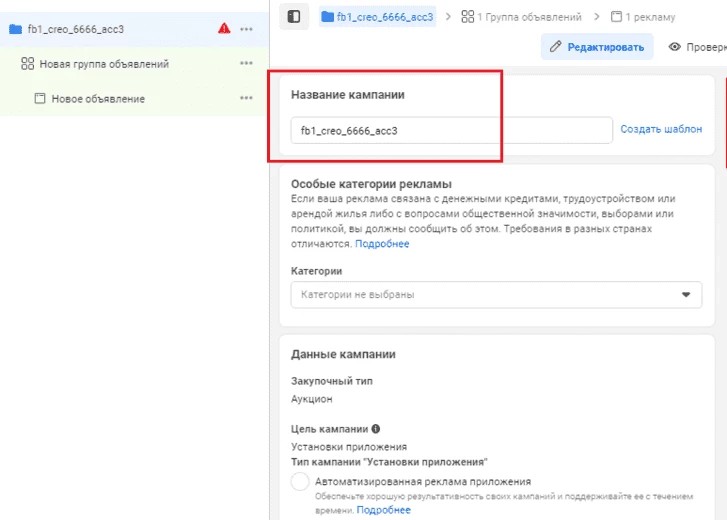Screen dimensions: 727x520
Task: Click the campaign name input field
Action: (x=452, y=130)
